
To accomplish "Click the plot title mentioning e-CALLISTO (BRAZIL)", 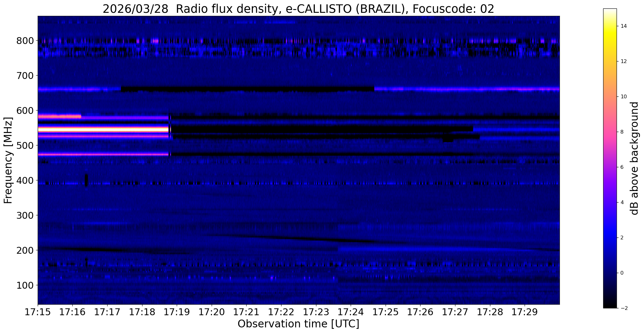I will click(x=298, y=9).
